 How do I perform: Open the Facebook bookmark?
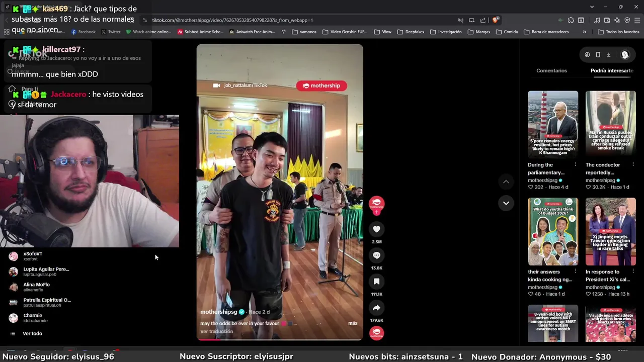coord(83,32)
